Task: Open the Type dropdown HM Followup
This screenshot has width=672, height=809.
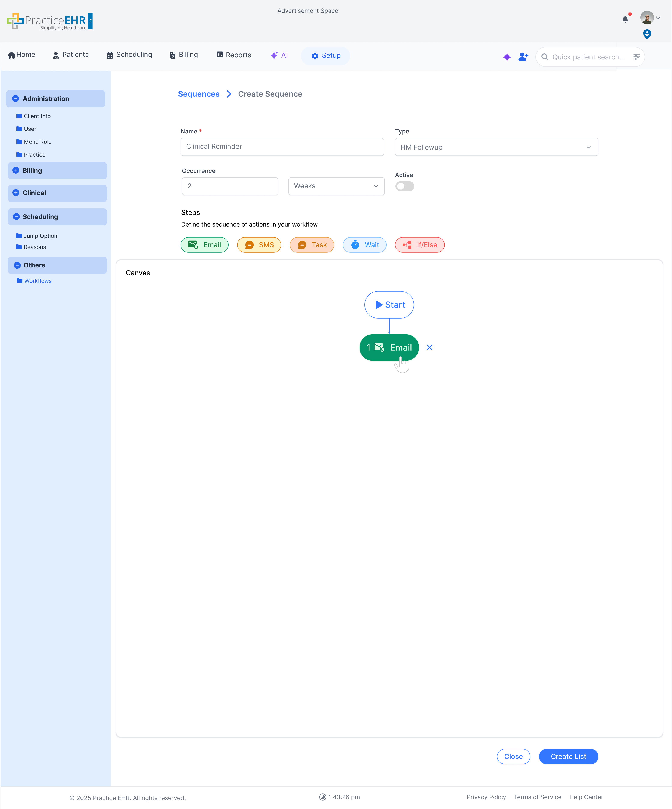Action: 496,147
